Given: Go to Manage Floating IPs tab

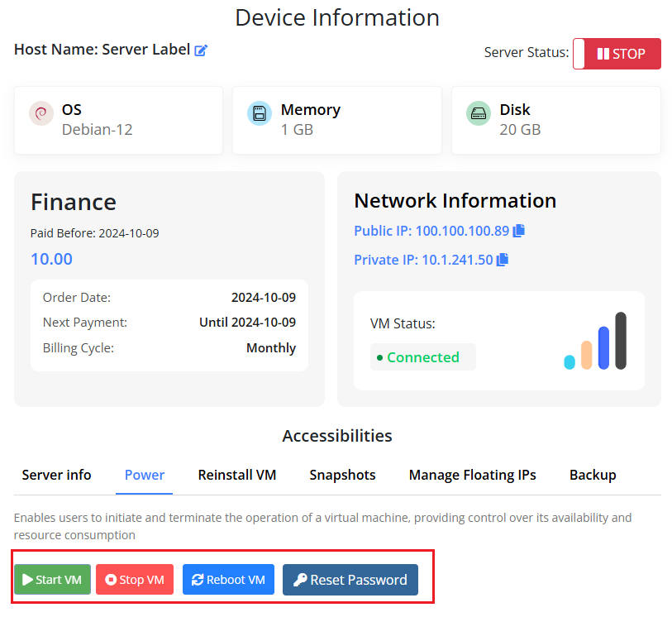Looking at the screenshot, I should click(472, 475).
